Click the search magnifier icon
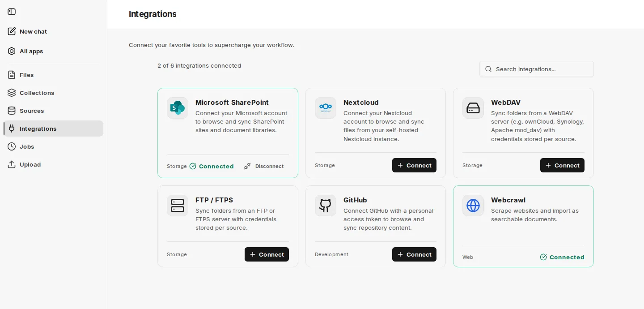Viewport: 644px width, 309px height. (488, 69)
